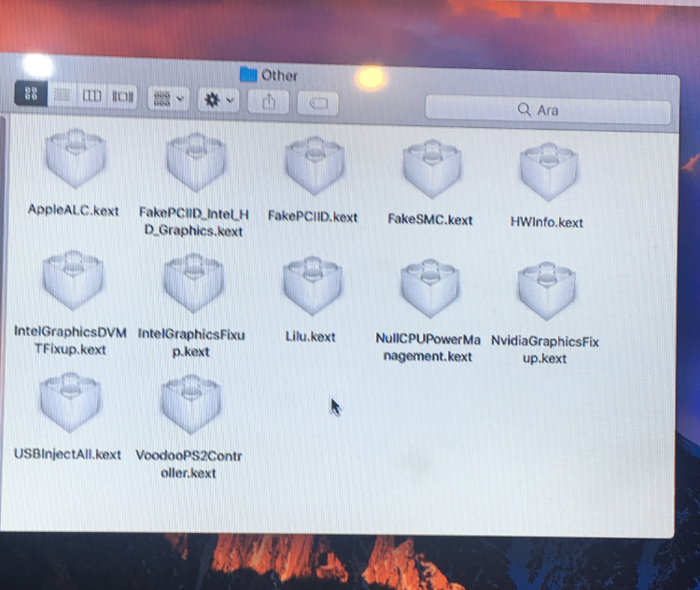Image resolution: width=700 pixels, height=590 pixels.
Task: Click the NvidiaGraphicsFixup.kext file icon
Action: [546, 292]
